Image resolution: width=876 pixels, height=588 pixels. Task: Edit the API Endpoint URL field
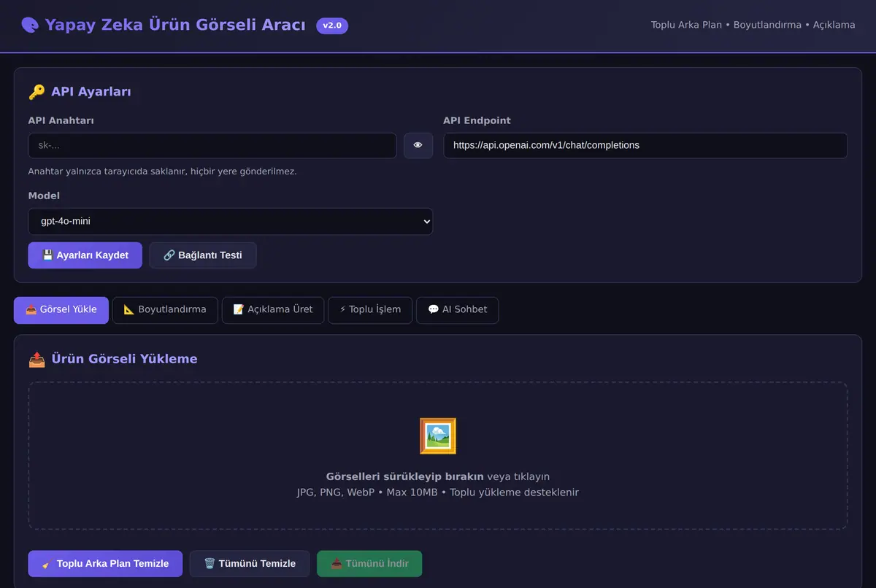(x=645, y=145)
